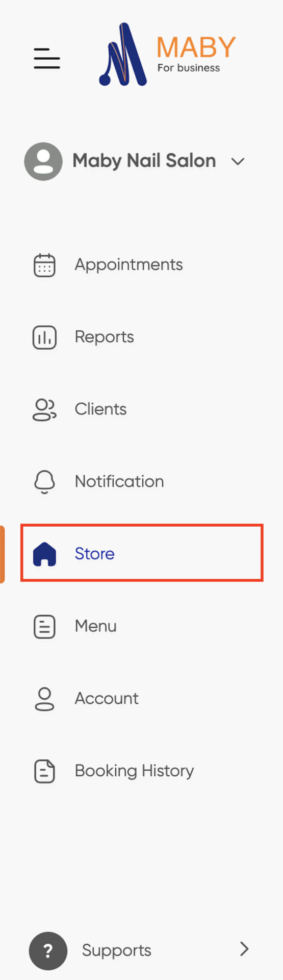
Task: Go to the Reports menu item
Action: (x=104, y=337)
